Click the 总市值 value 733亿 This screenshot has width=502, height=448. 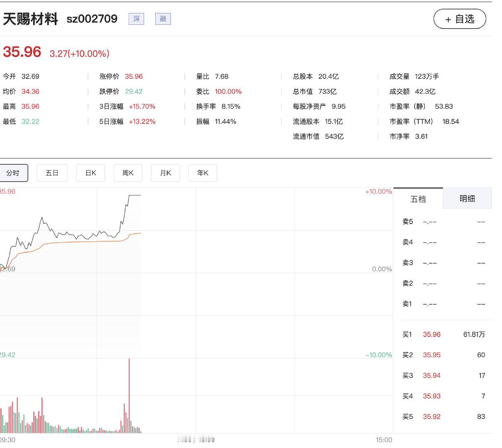(x=328, y=92)
